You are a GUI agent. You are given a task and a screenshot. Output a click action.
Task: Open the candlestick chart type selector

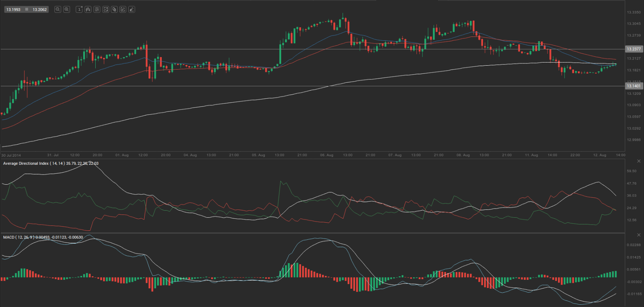[88, 9]
